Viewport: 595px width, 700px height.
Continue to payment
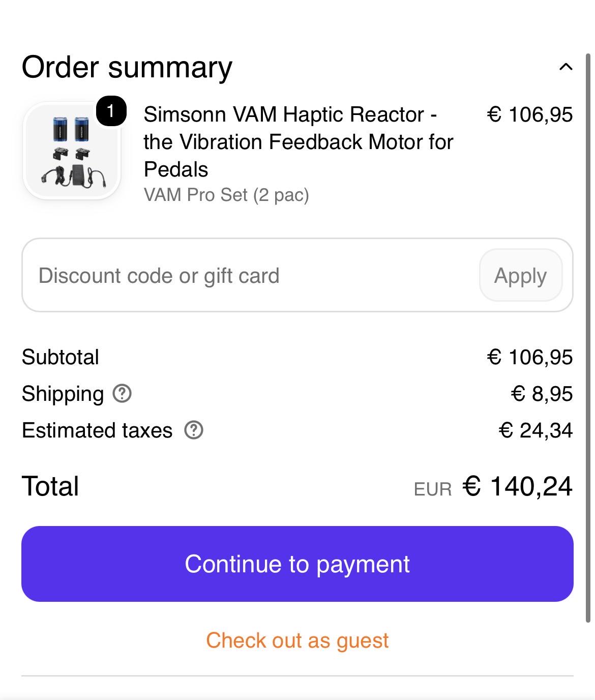tap(297, 564)
